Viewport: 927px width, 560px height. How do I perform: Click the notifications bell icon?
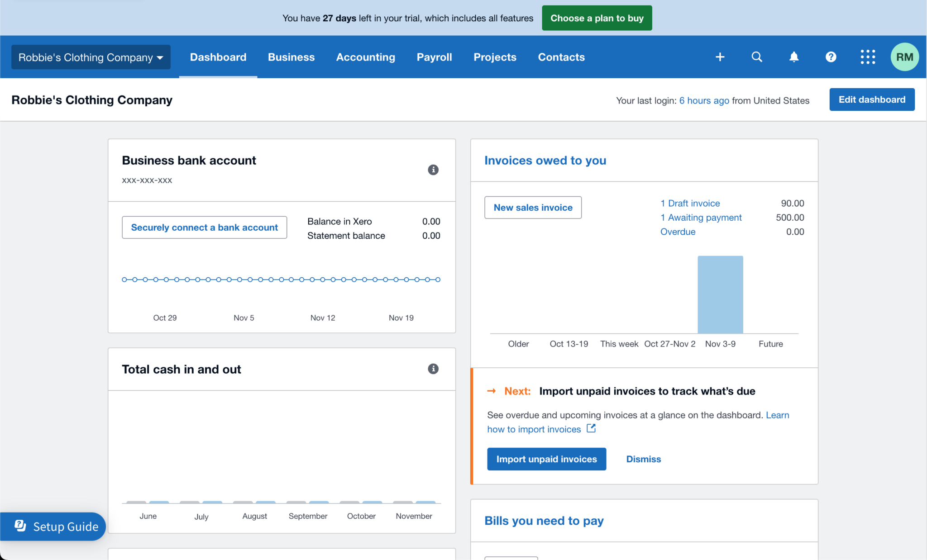click(x=794, y=57)
